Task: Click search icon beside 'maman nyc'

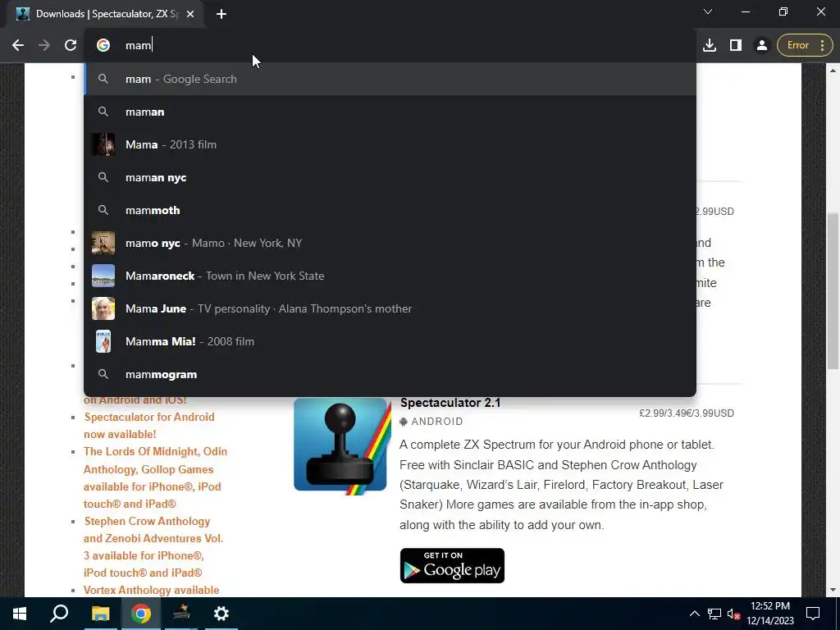Action: [x=103, y=177]
